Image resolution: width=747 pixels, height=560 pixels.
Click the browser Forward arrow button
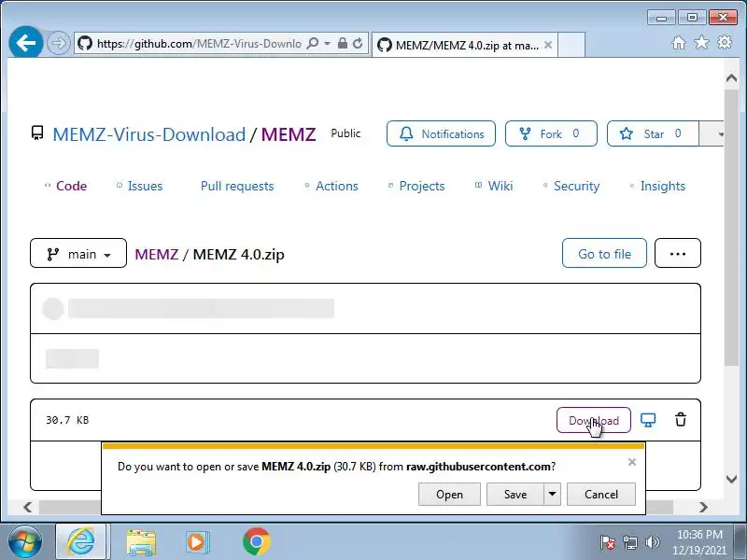(59, 44)
